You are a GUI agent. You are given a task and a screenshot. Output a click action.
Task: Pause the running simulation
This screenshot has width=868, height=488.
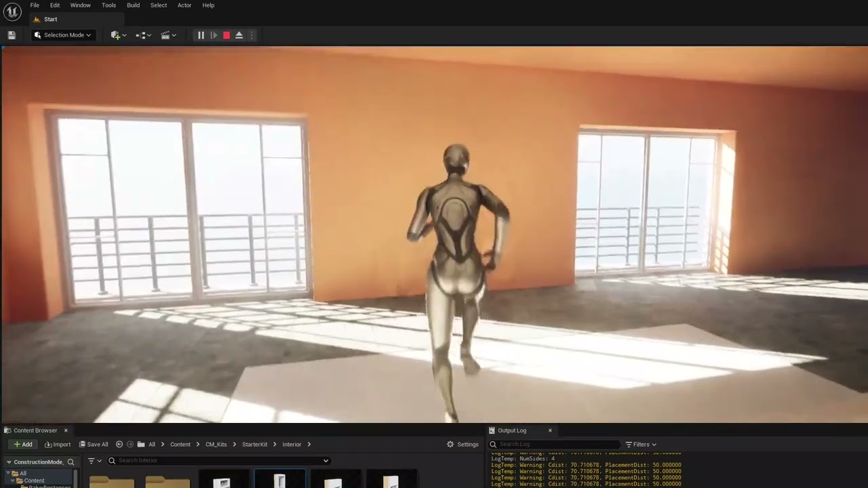201,35
